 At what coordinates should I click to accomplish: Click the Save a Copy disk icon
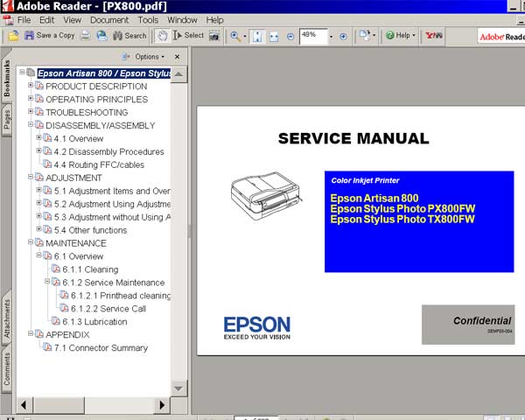click(x=30, y=36)
